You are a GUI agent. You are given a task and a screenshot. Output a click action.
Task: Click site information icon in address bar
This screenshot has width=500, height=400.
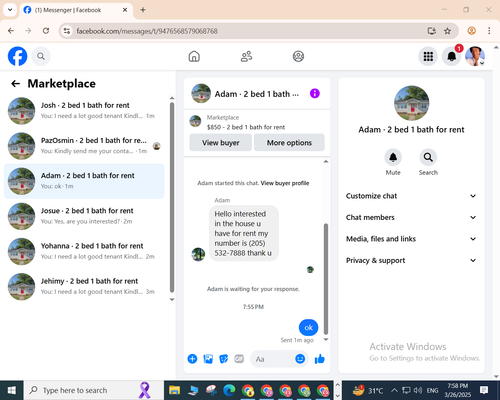pos(67,31)
